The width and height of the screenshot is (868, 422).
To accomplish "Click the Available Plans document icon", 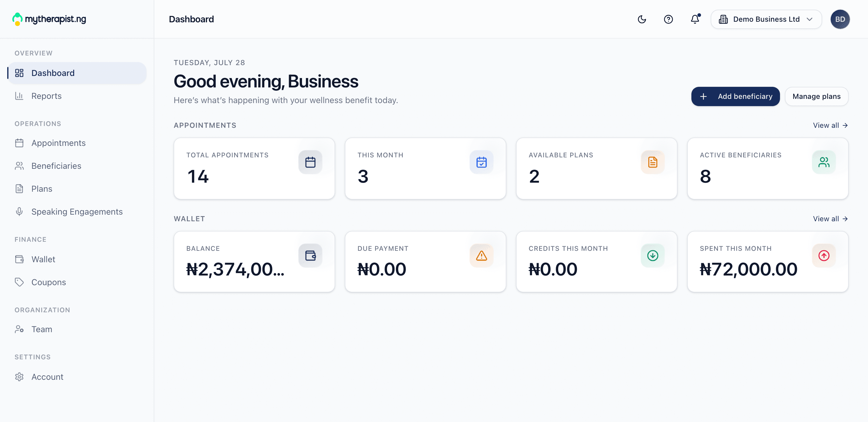I will (652, 162).
